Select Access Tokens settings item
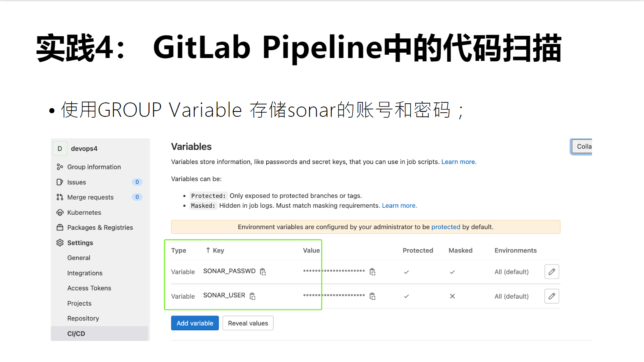The image size is (644, 362). coord(89,288)
